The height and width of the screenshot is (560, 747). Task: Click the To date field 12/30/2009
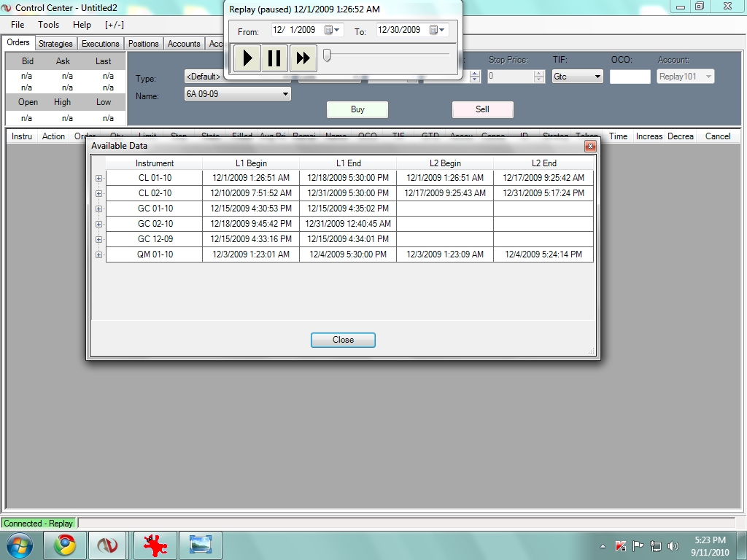pos(412,30)
